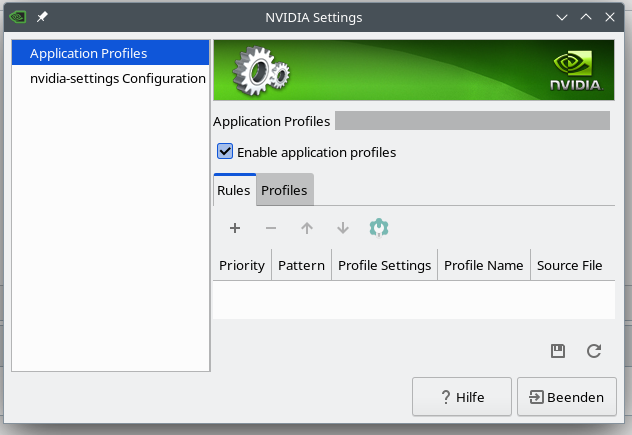Add a new rule with plus icon

pyautogui.click(x=235, y=228)
